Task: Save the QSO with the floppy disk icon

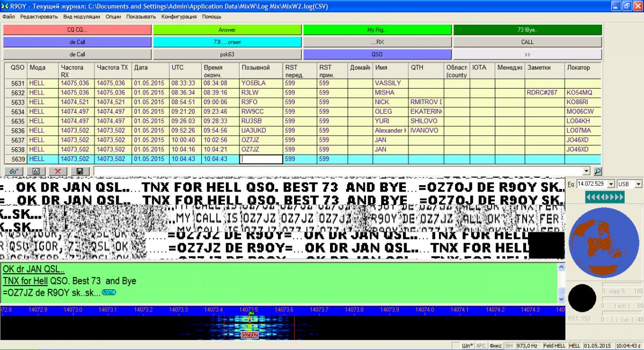Action: [80, 171]
